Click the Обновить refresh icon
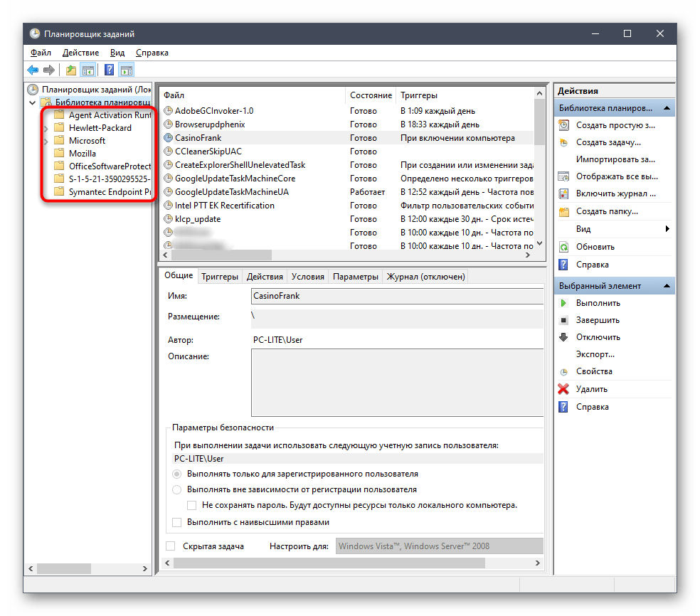Screen dimensions: 700x616 [x=564, y=247]
